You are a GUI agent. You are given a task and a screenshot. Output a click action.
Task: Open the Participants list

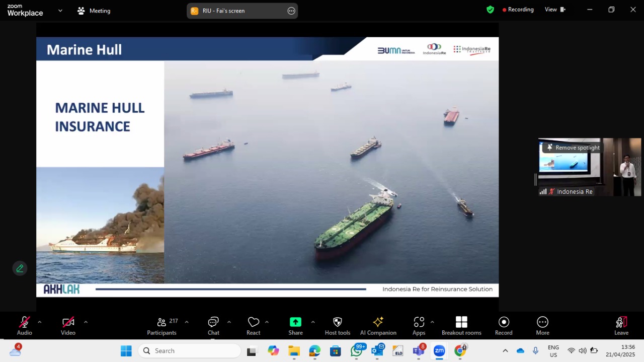162,326
